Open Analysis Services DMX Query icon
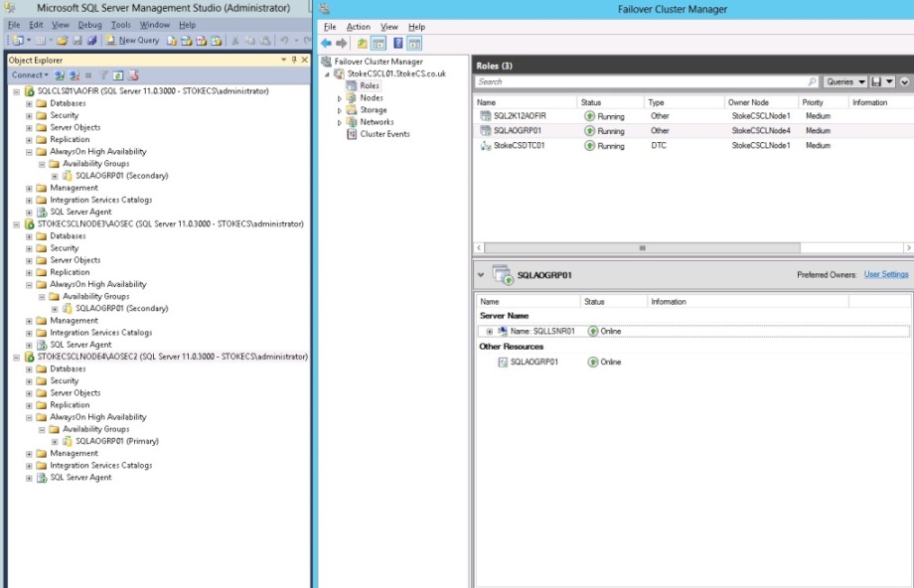Image resolution: width=914 pixels, height=588 pixels. pyautogui.click(x=201, y=40)
